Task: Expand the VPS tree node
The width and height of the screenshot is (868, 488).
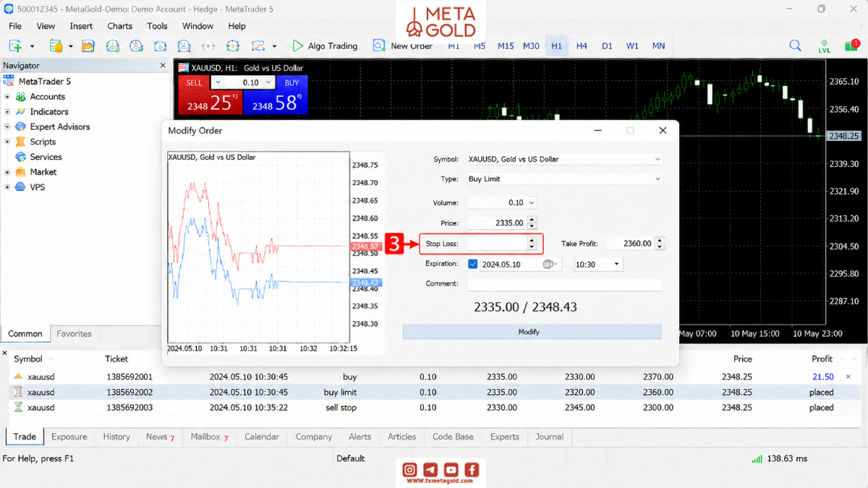Action: point(7,187)
